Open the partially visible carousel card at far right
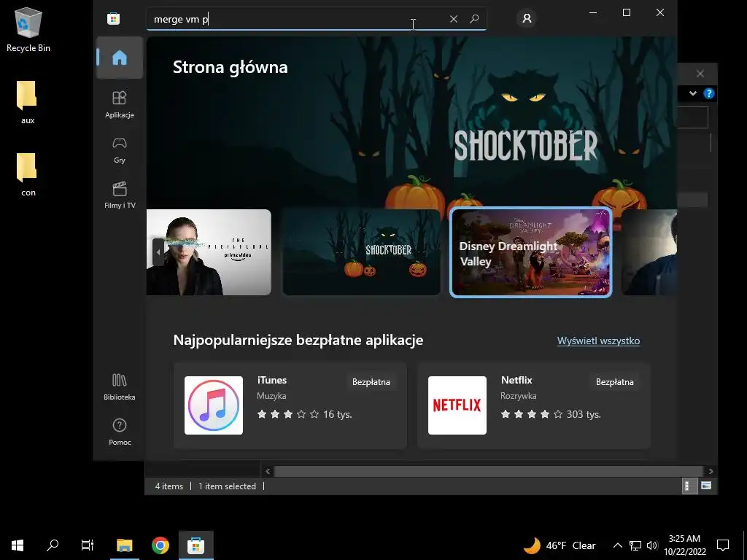The width and height of the screenshot is (747, 560). (649, 252)
